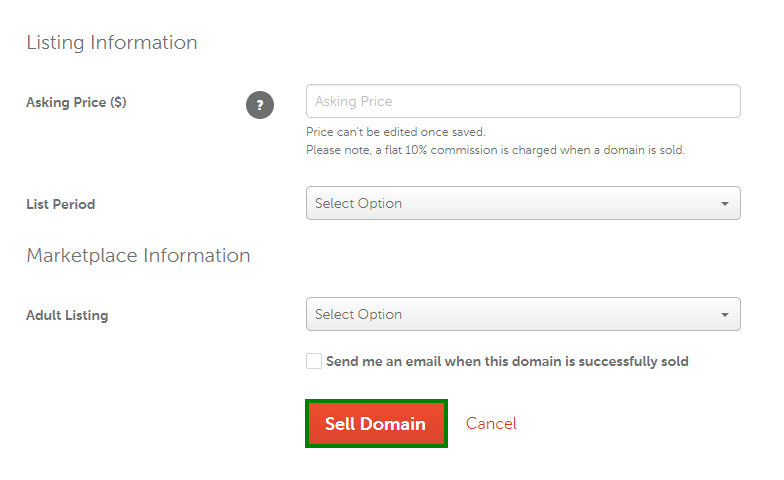784x480 pixels.
Task: Click the "Listing Information" section heading
Action: pos(112,42)
